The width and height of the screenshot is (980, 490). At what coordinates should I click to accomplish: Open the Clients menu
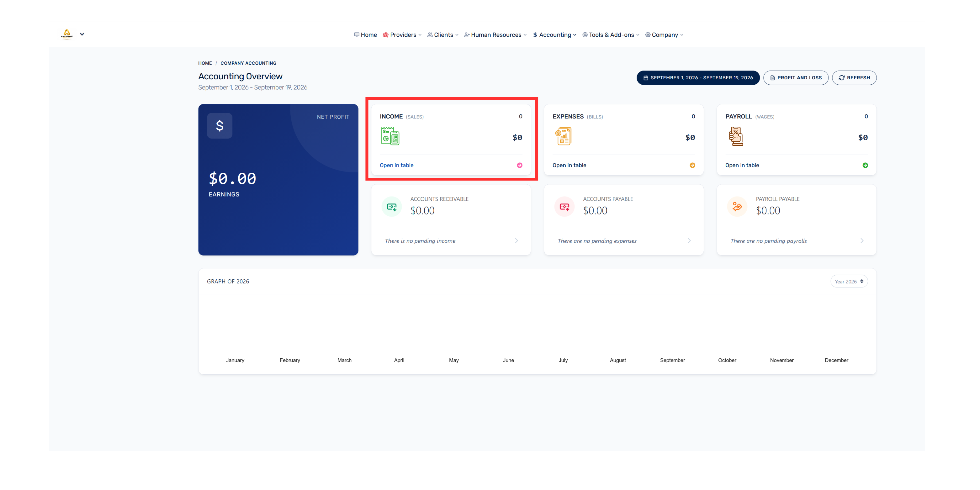pyautogui.click(x=443, y=34)
